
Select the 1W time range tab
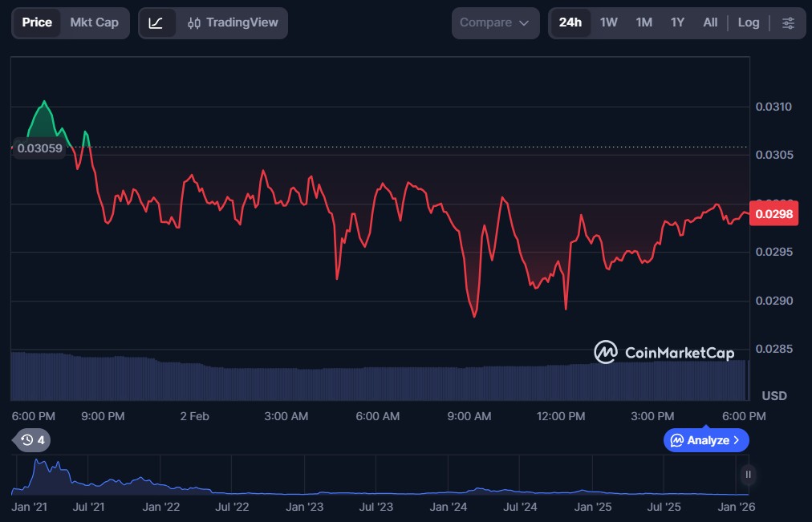609,22
